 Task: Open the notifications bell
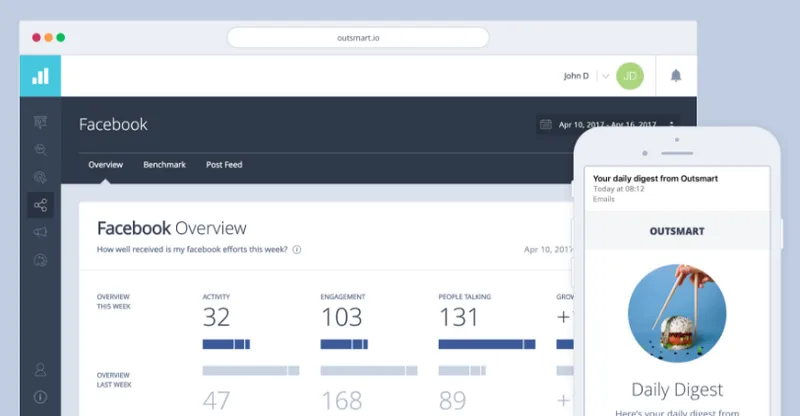tap(676, 76)
